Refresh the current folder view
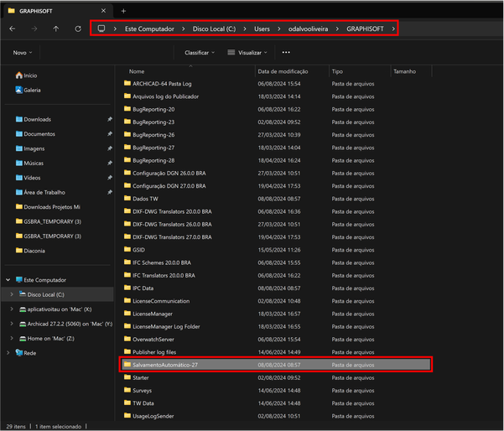This screenshot has height=431, width=504. (x=78, y=29)
